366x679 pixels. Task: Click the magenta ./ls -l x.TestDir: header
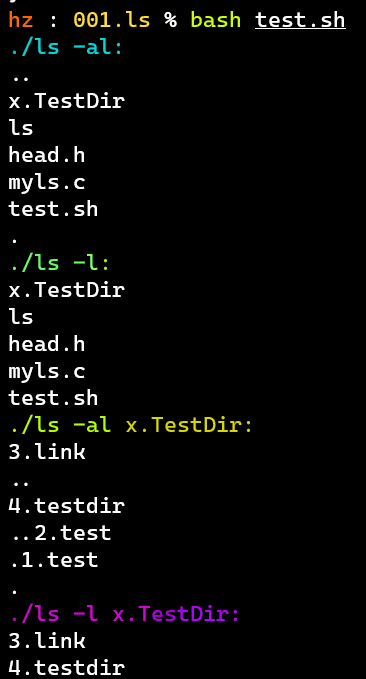[x=124, y=614]
